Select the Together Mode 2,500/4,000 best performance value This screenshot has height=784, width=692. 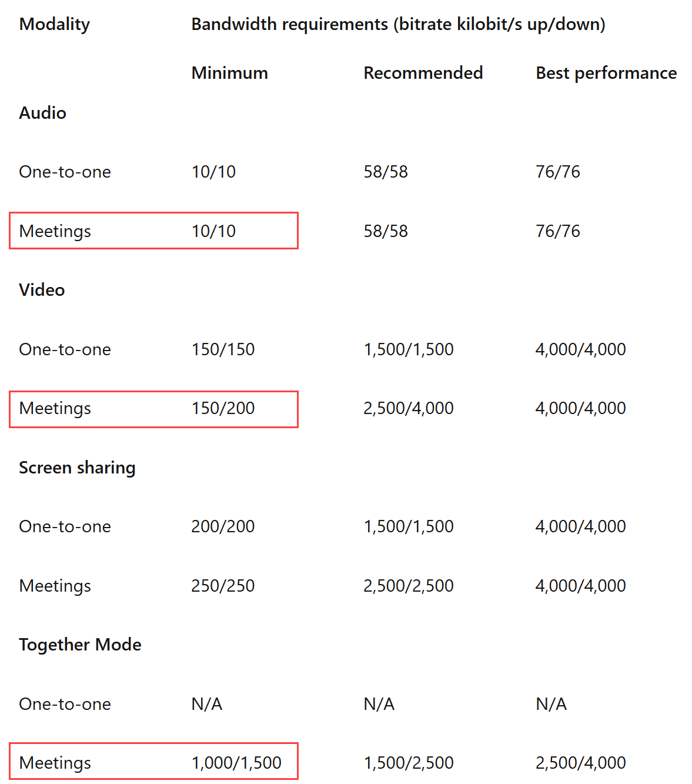pos(581,763)
